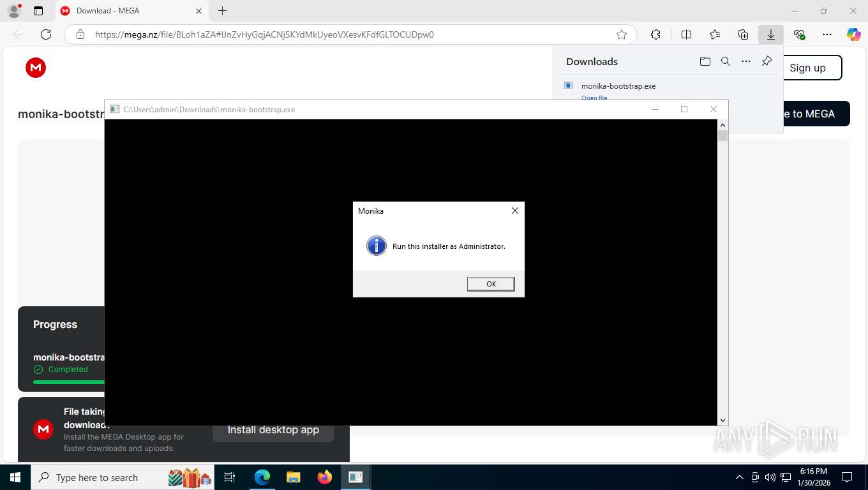Image resolution: width=868 pixels, height=490 pixels.
Task: Search downloads magnifier icon
Action: (725, 61)
